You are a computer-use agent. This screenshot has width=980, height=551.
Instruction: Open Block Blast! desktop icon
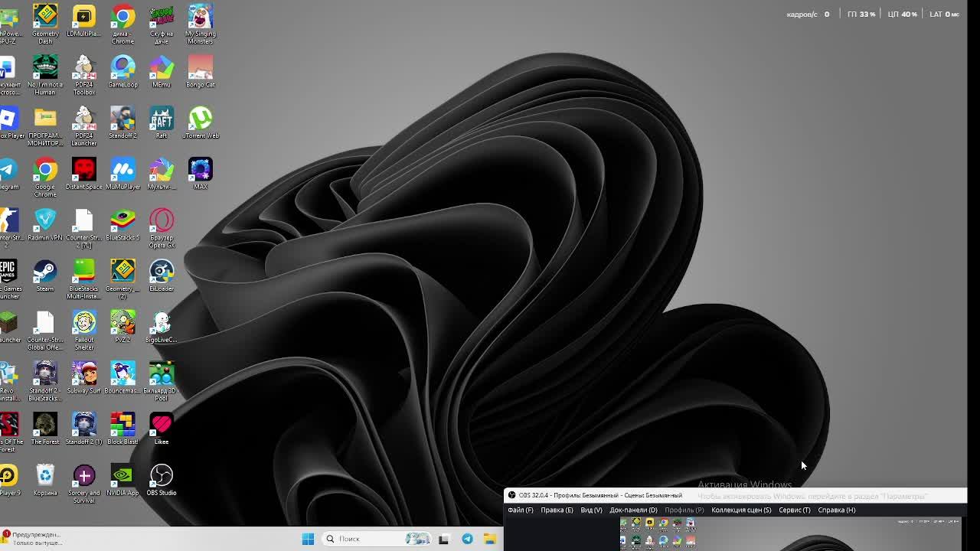[x=122, y=429]
